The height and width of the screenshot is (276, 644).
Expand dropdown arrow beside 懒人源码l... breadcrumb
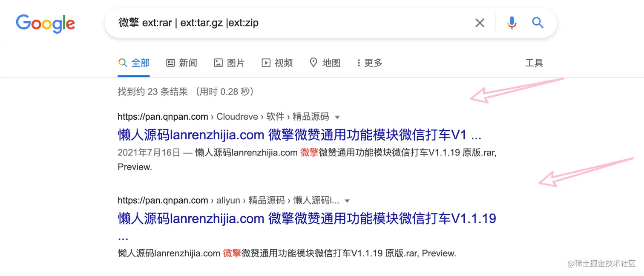pos(347,201)
